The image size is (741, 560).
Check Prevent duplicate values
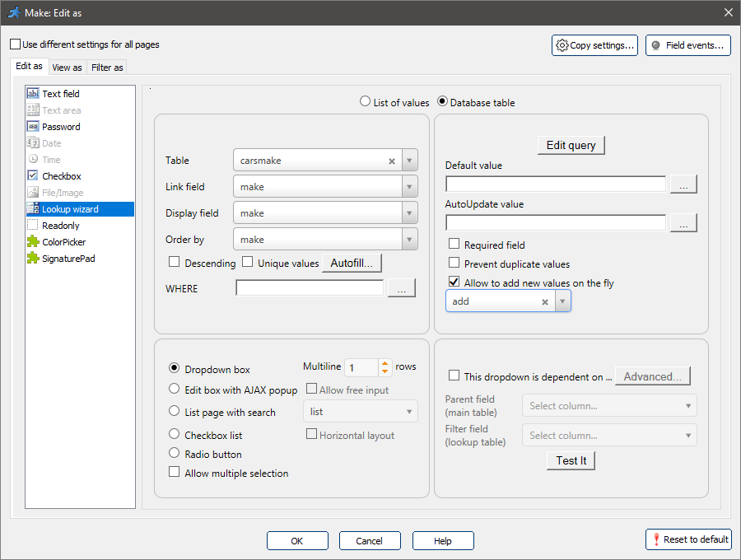[x=454, y=263]
